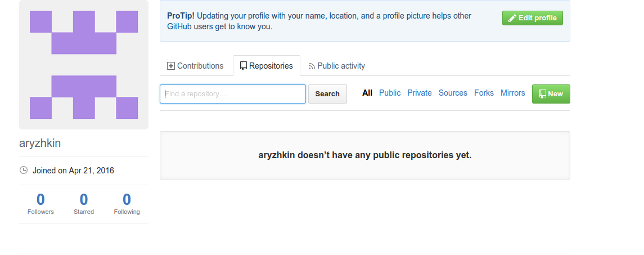Viewport: 644px width, 255px height.
Task: Click the pencil icon on Edit profile
Action: [512, 18]
